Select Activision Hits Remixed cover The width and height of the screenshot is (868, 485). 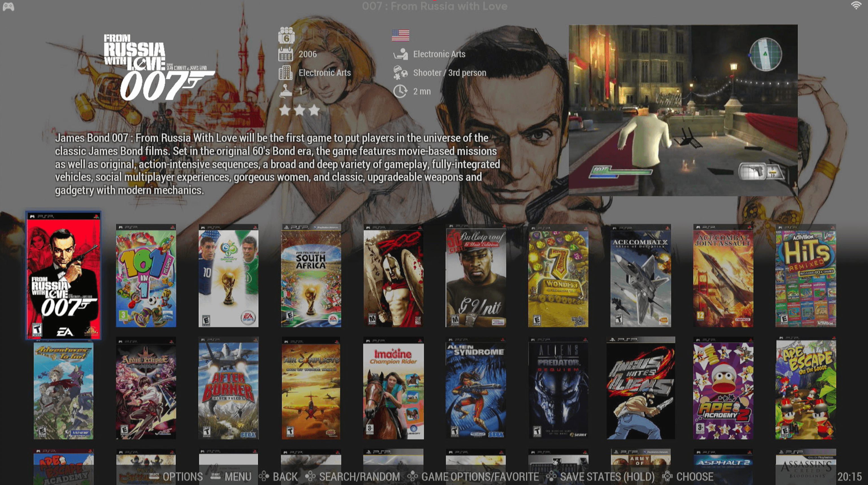(x=806, y=275)
